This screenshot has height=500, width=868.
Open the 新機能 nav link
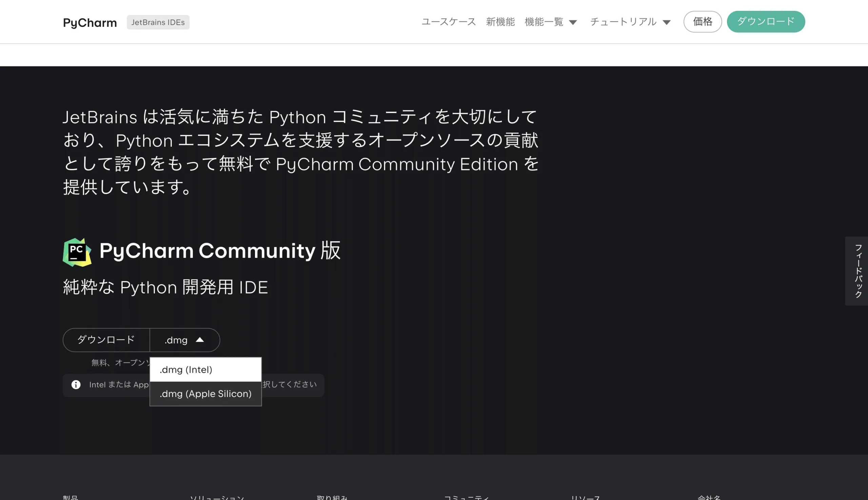(x=500, y=22)
